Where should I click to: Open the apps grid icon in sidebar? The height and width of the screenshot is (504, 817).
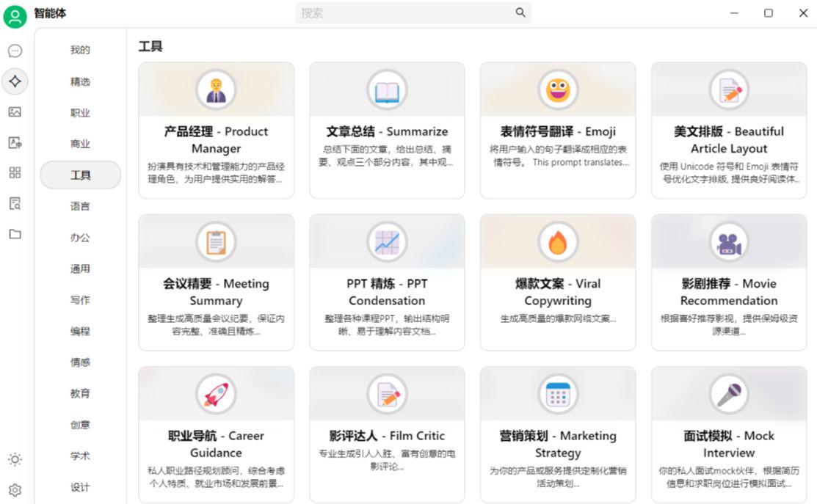15,172
